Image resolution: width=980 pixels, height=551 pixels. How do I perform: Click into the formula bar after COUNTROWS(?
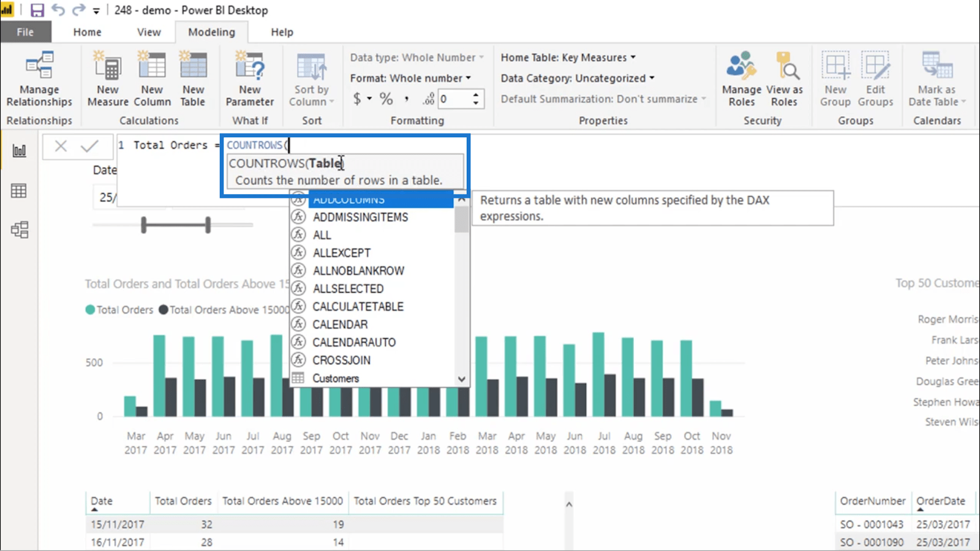(x=288, y=145)
